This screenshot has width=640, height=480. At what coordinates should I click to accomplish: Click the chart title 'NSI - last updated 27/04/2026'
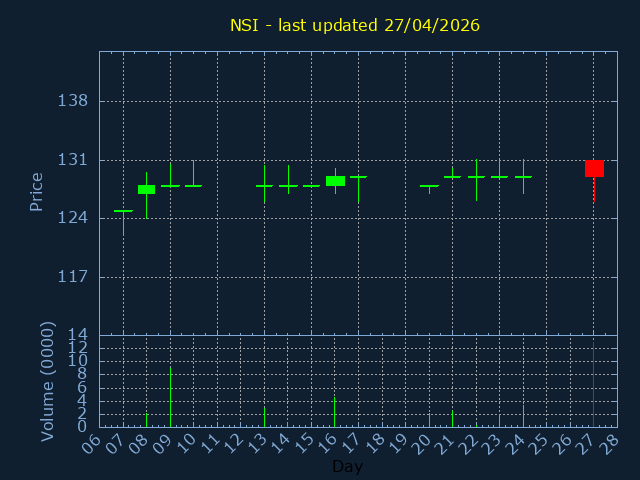[355, 25]
